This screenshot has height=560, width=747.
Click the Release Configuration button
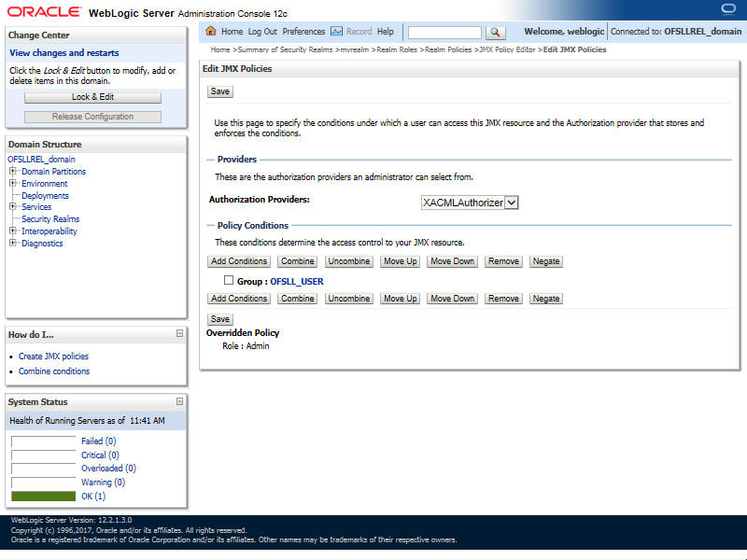[x=92, y=117]
